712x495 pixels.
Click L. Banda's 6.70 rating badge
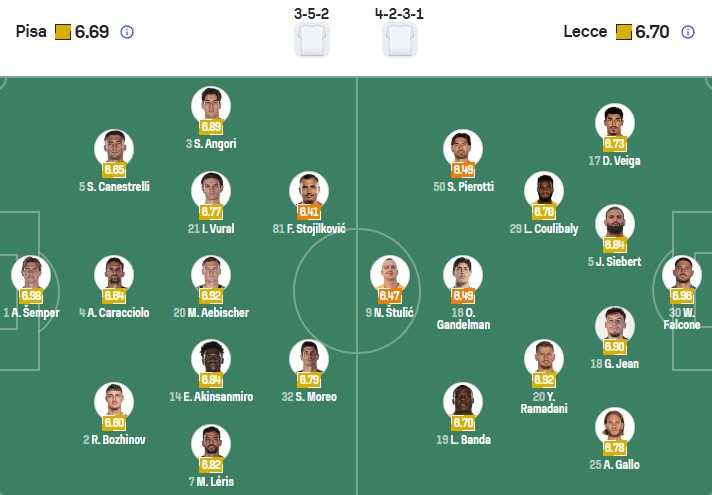(x=463, y=423)
